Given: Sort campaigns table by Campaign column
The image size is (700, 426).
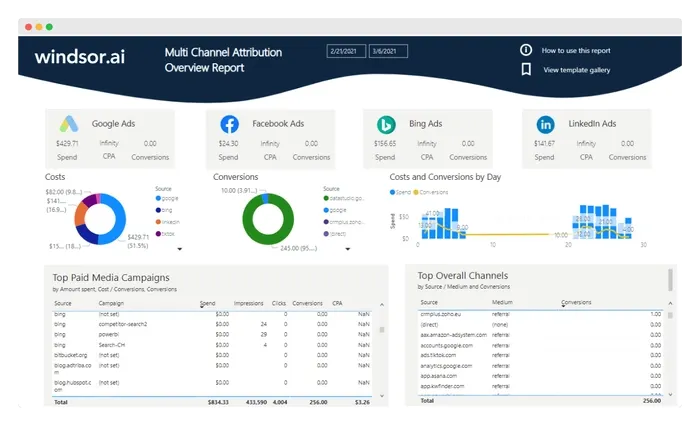Looking at the screenshot, I should point(111,303).
